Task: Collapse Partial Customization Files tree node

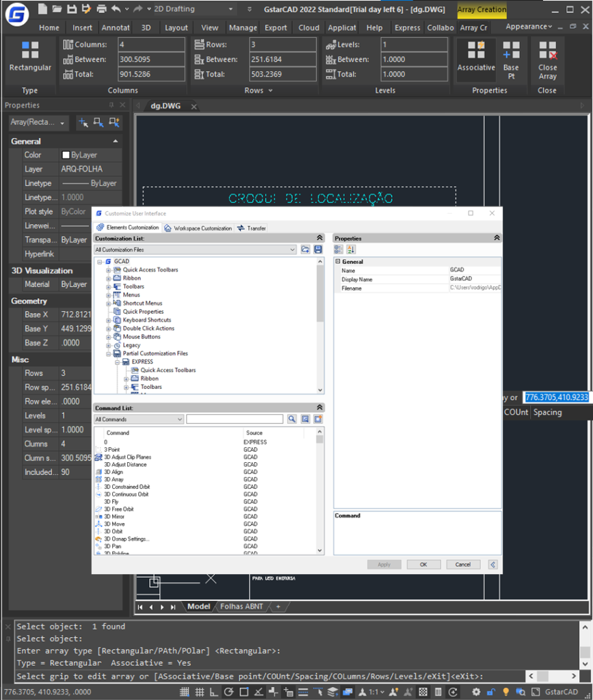Action: pyautogui.click(x=109, y=353)
